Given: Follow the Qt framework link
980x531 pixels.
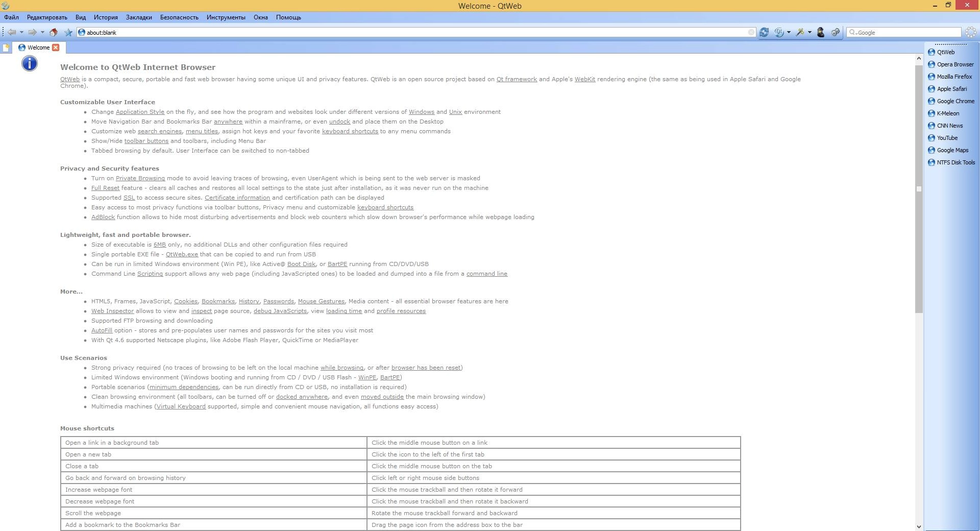Looking at the screenshot, I should tap(517, 79).
